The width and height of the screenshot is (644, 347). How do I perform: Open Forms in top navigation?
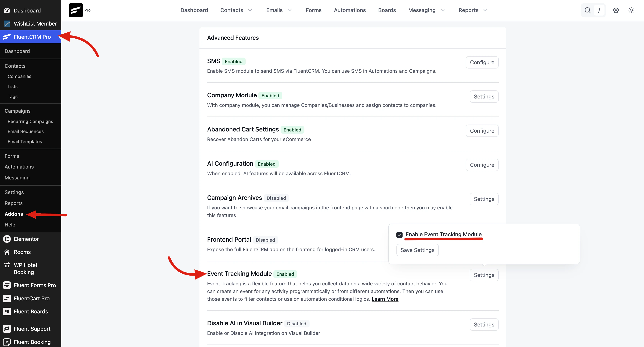[x=314, y=10]
